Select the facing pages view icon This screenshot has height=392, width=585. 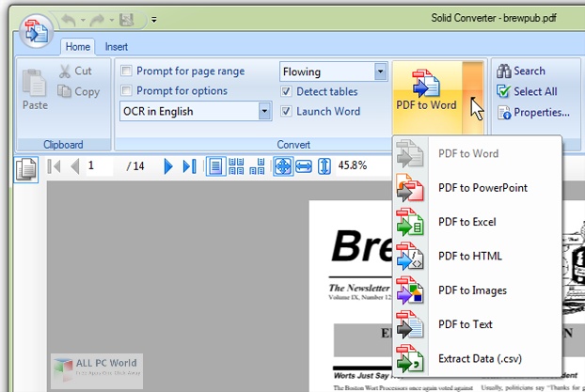[257, 166]
